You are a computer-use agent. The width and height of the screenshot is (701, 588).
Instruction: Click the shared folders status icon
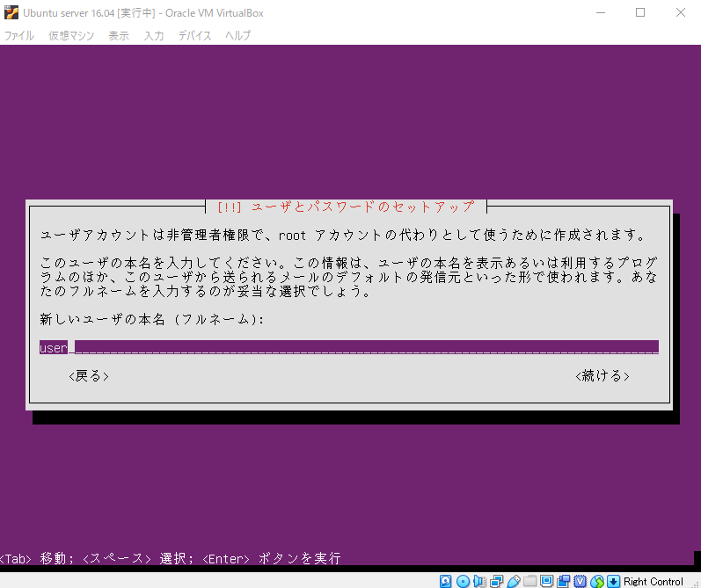(x=529, y=581)
